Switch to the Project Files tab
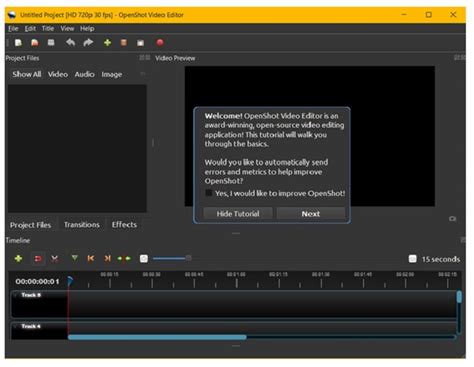Image resolution: width=474 pixels, height=367 pixels. click(30, 225)
